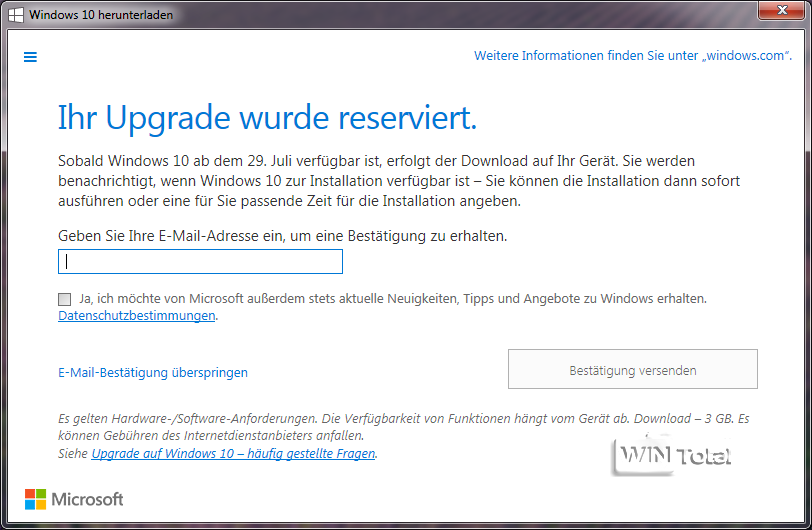The width and height of the screenshot is (812, 530).
Task: Close the Windows 10 herunterladen window
Action: click(782, 10)
